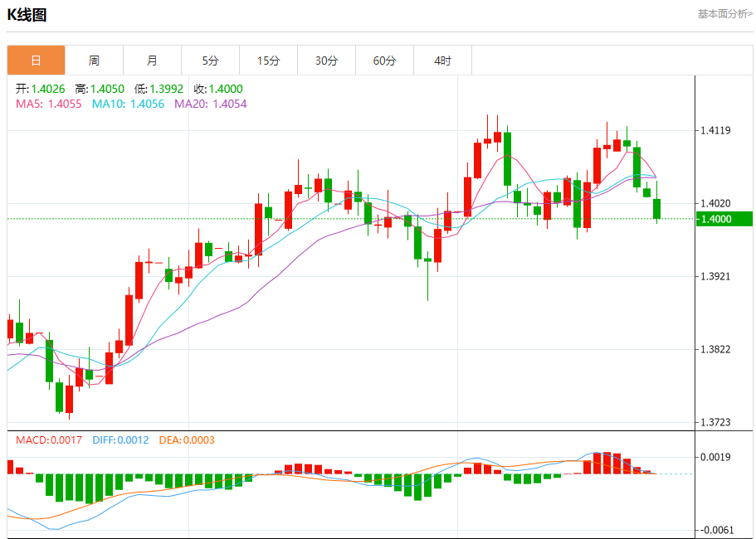Click the MACD value label
This screenshot has height=539, width=756.
click(x=48, y=440)
